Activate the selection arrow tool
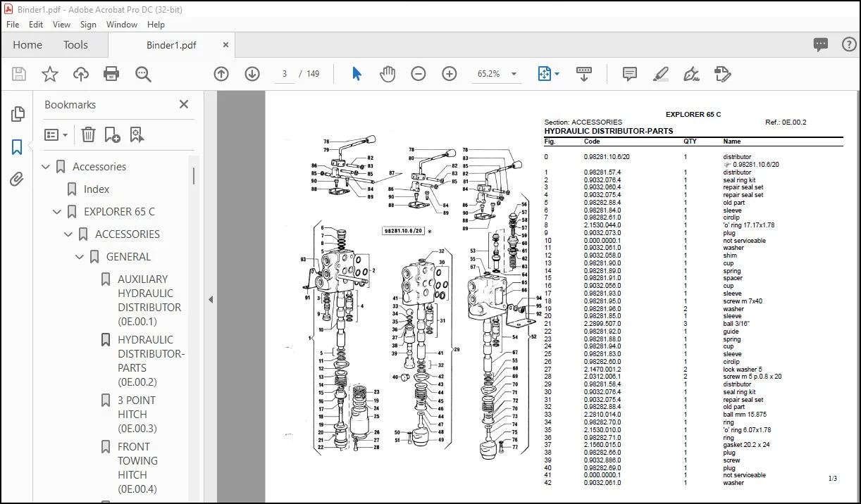Viewport: 861px width, 504px height. click(x=357, y=74)
